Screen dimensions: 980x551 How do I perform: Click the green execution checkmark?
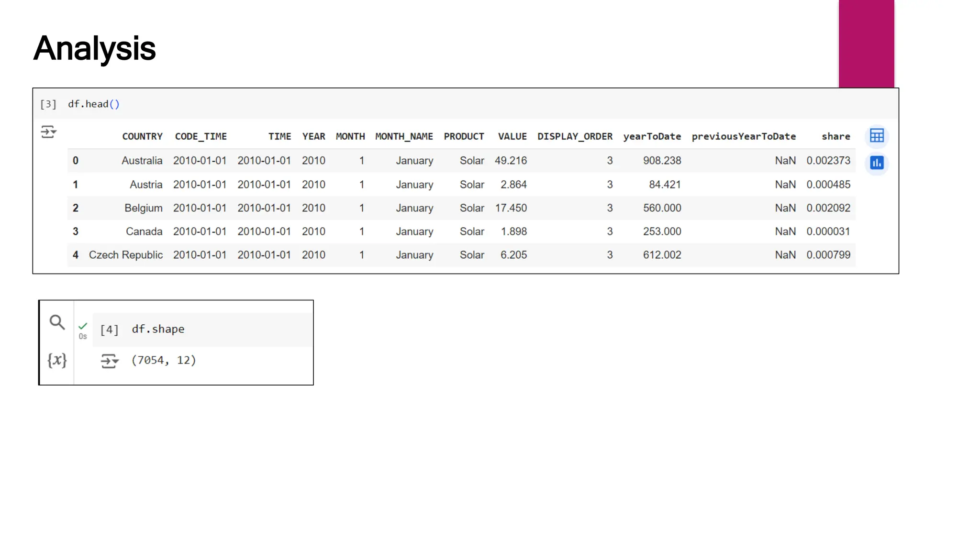[x=83, y=326]
